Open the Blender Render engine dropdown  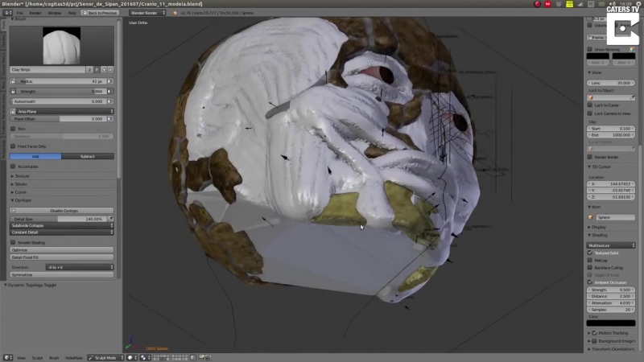point(147,13)
